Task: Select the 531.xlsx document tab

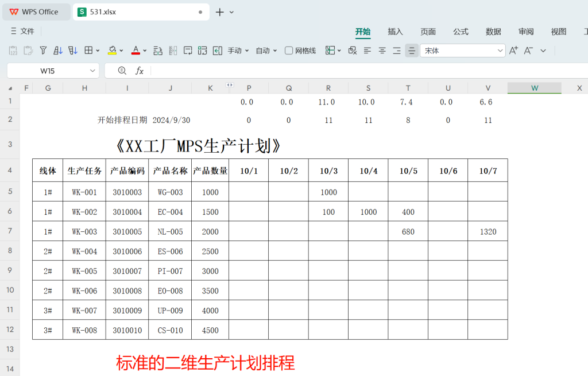Action: tap(141, 12)
